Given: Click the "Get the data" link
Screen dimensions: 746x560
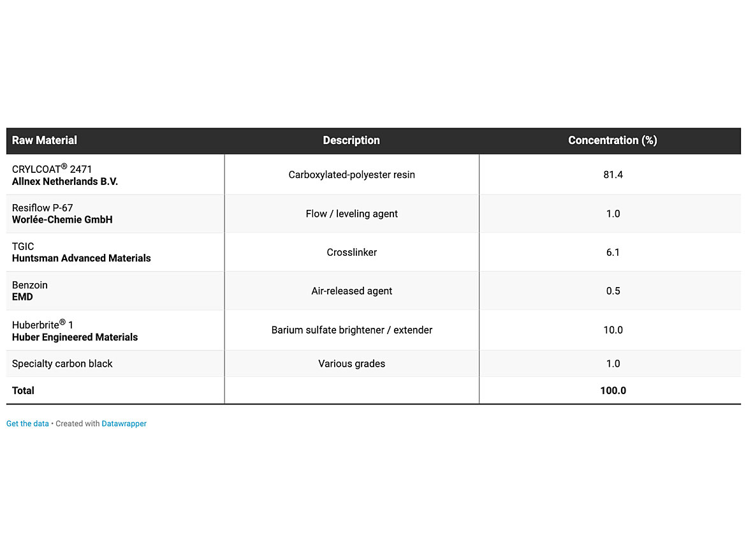Looking at the screenshot, I should click(27, 424).
